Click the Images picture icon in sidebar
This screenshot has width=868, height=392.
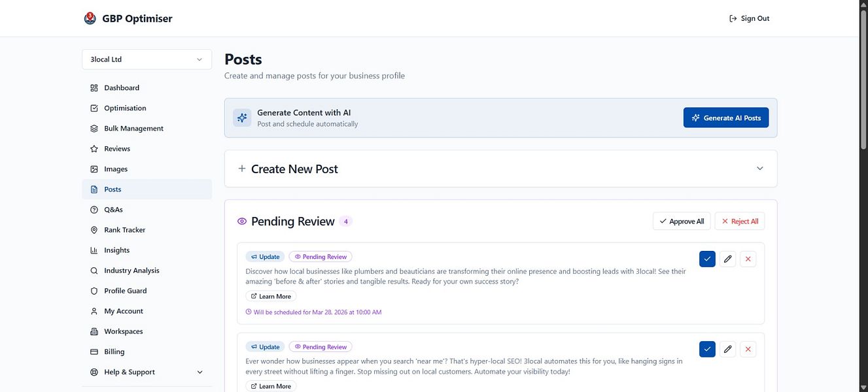pos(94,169)
